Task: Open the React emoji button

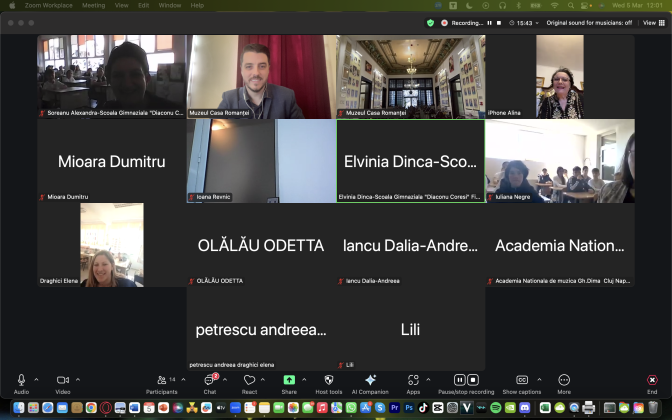Action: [x=249, y=381]
